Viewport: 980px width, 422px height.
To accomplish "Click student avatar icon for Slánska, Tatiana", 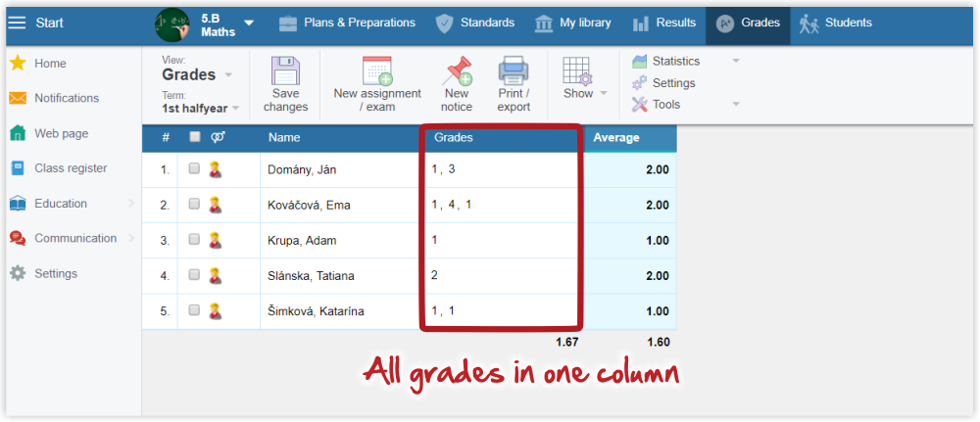I will click(x=216, y=275).
